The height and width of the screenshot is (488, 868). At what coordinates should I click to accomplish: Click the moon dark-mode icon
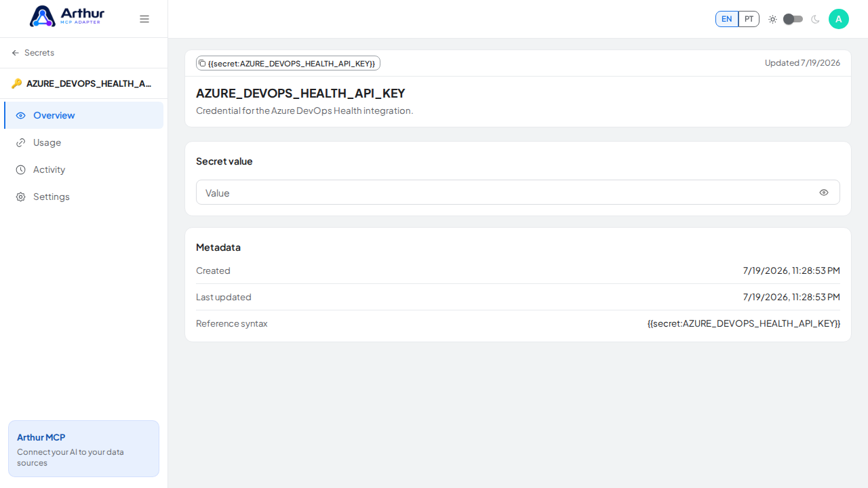point(815,19)
